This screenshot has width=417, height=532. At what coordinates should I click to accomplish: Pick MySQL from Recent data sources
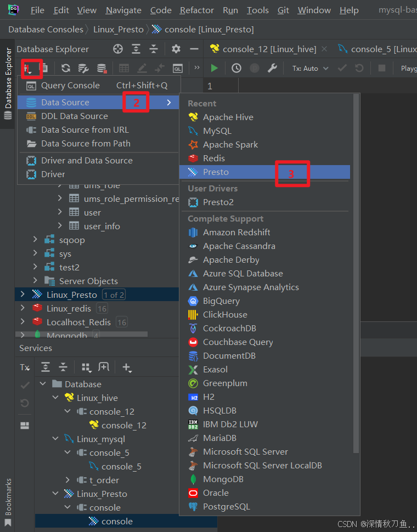(264, 131)
